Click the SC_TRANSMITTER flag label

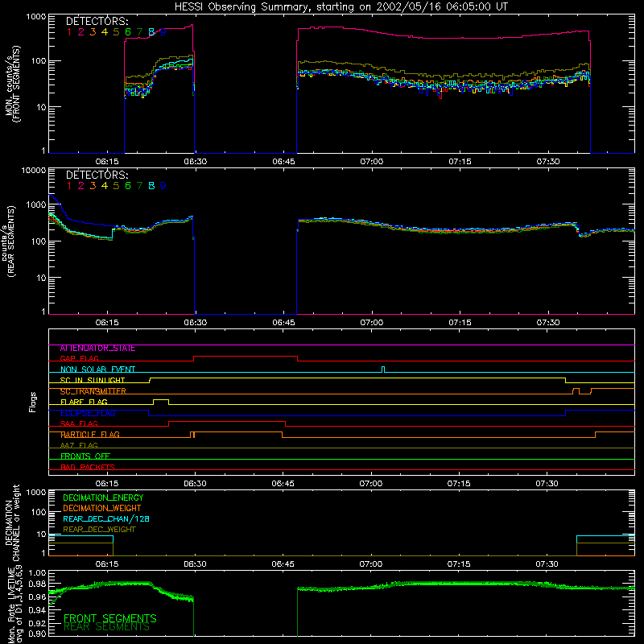[x=93, y=391]
